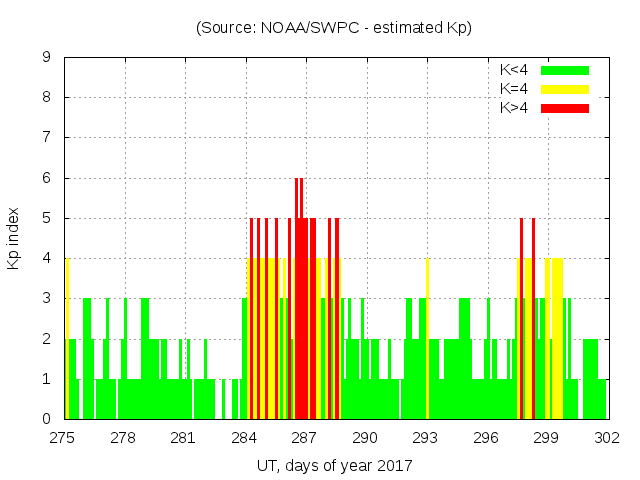Select the K<4 legend label text
This screenshot has width=640, height=480.
point(515,70)
